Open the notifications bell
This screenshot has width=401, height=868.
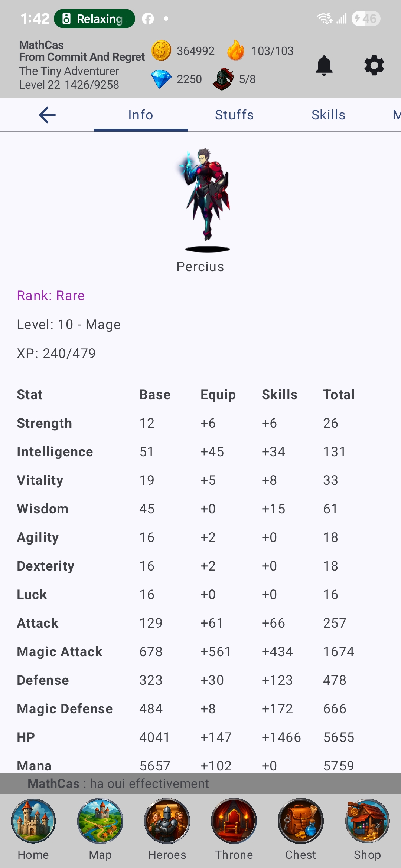click(x=324, y=66)
